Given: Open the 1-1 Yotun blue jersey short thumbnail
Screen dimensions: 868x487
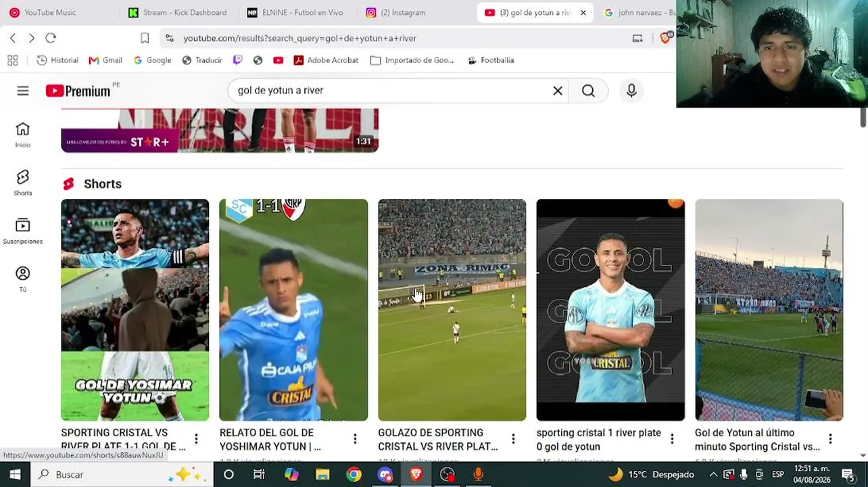Looking at the screenshot, I should coord(293,310).
